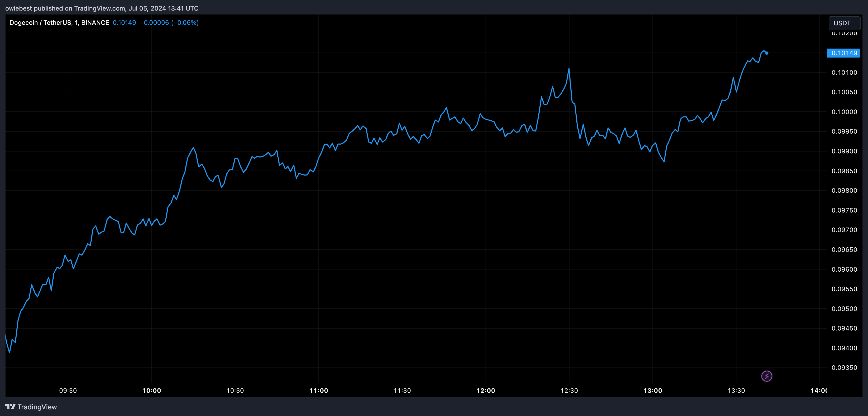Click the 10:30 time axis label
Screen dimensions: 868x416
click(x=235, y=391)
